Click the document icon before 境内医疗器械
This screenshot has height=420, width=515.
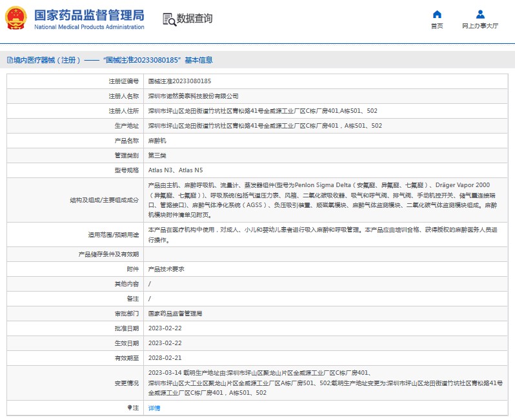[9, 60]
